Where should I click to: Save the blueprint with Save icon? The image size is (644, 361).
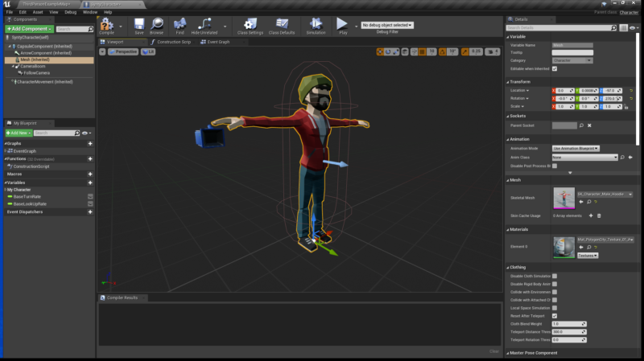point(139,26)
